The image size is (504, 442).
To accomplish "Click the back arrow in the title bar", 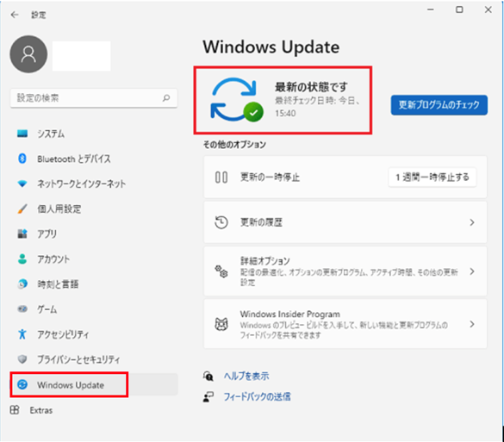I will click(x=15, y=15).
